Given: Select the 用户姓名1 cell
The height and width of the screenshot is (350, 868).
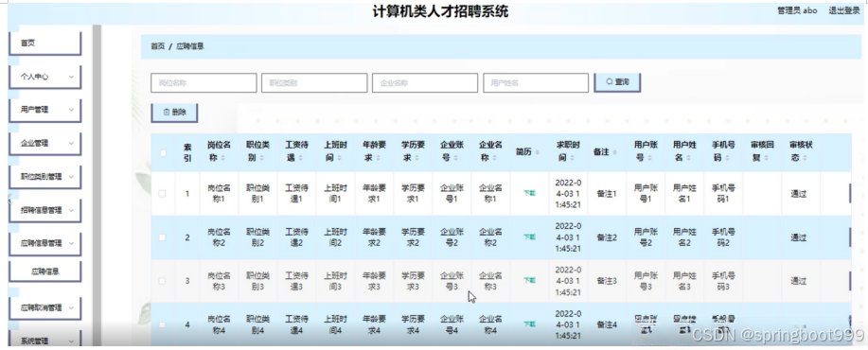Looking at the screenshot, I should tap(684, 193).
